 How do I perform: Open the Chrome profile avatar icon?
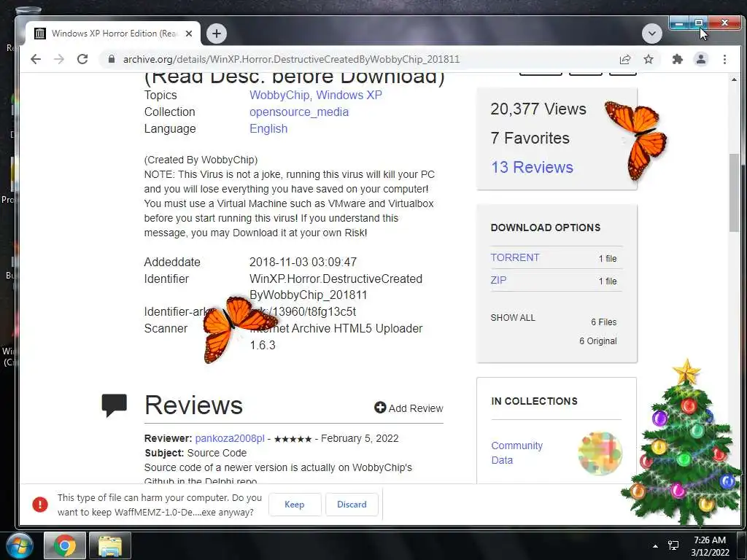701,59
